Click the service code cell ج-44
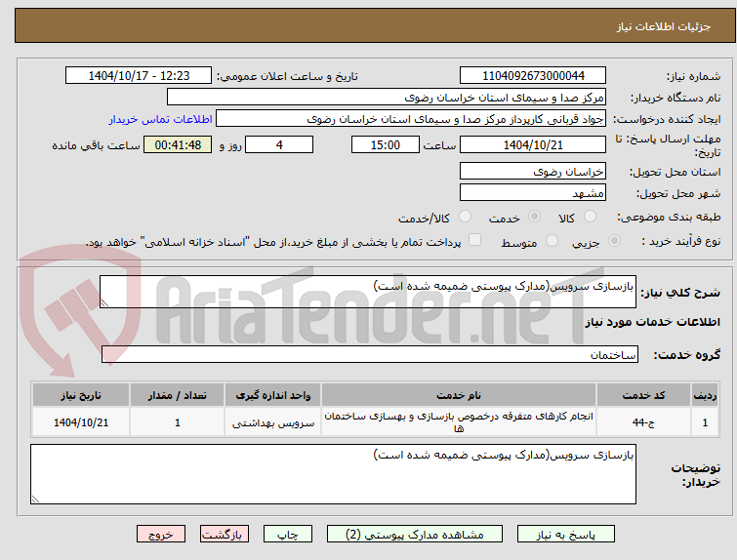Screen dimensions: 737x560 (x=643, y=422)
